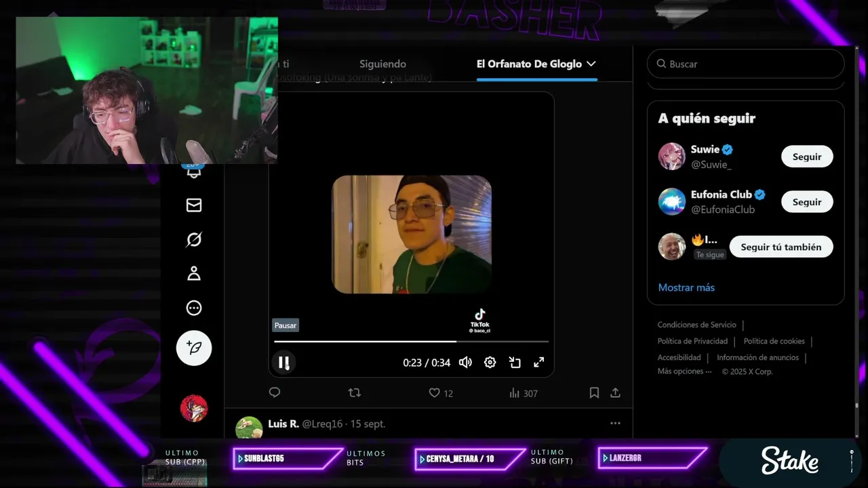Focus the Buscar search field

click(x=746, y=64)
